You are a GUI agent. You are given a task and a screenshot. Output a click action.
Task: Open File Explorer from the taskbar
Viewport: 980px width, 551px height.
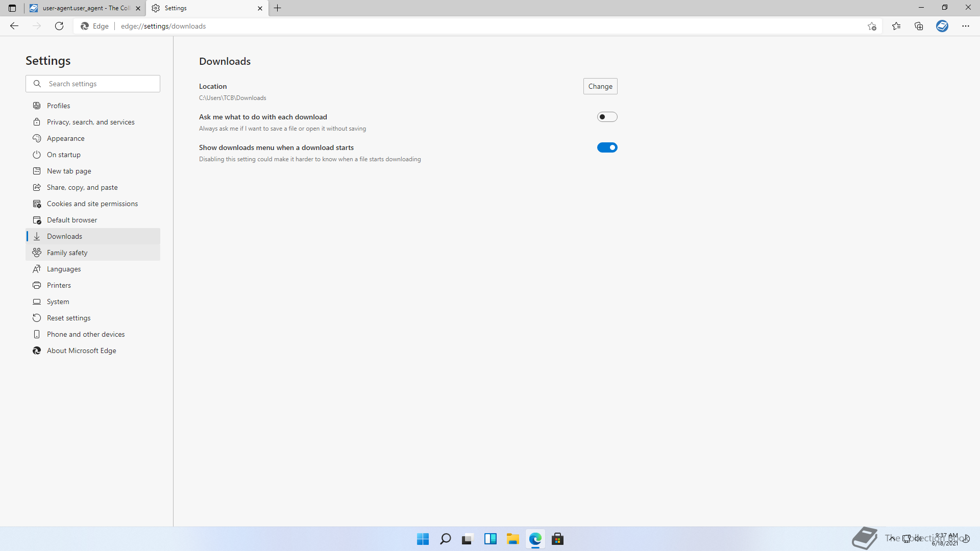pyautogui.click(x=512, y=539)
